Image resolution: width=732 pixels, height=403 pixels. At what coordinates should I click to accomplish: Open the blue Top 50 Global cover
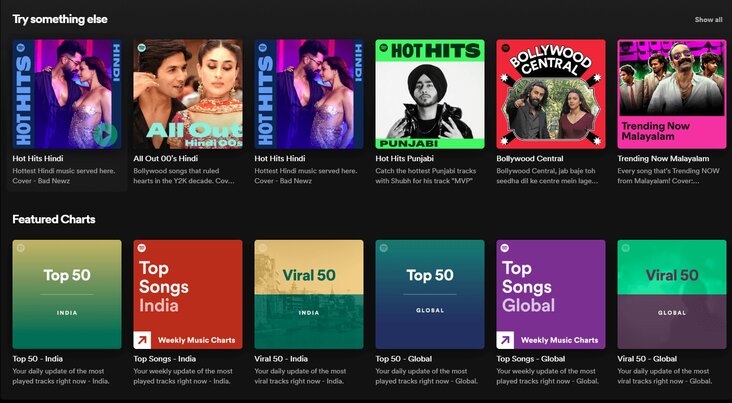(430, 294)
